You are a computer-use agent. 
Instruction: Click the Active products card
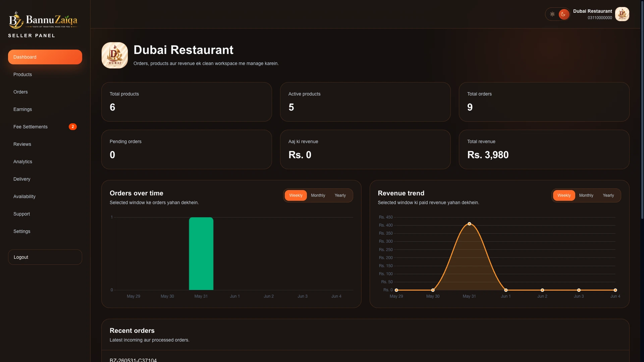point(365,102)
